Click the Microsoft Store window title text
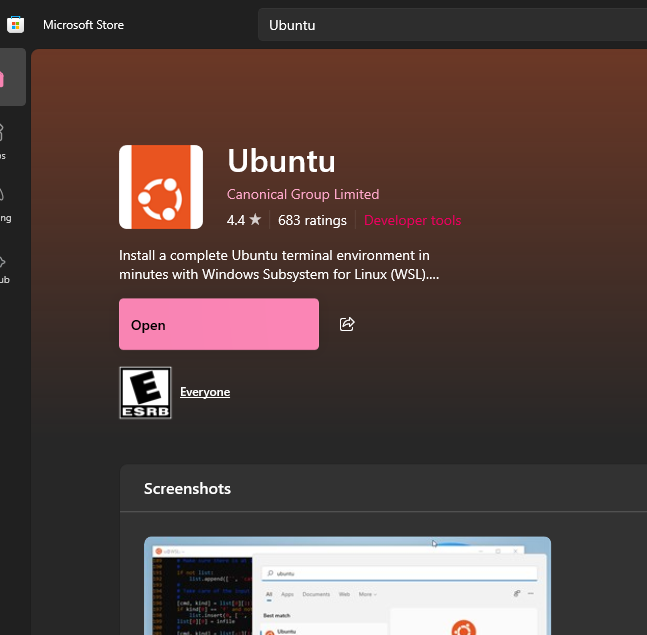The width and height of the screenshot is (647, 635). [83, 25]
